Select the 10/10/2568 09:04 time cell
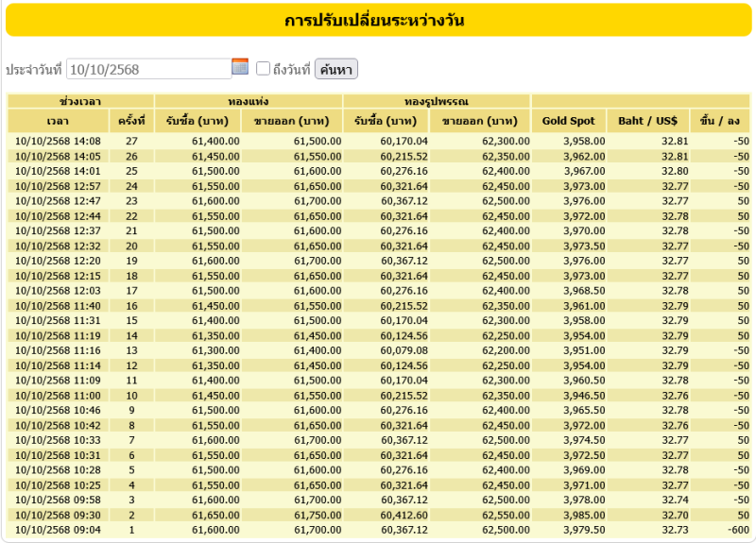 click(x=58, y=530)
